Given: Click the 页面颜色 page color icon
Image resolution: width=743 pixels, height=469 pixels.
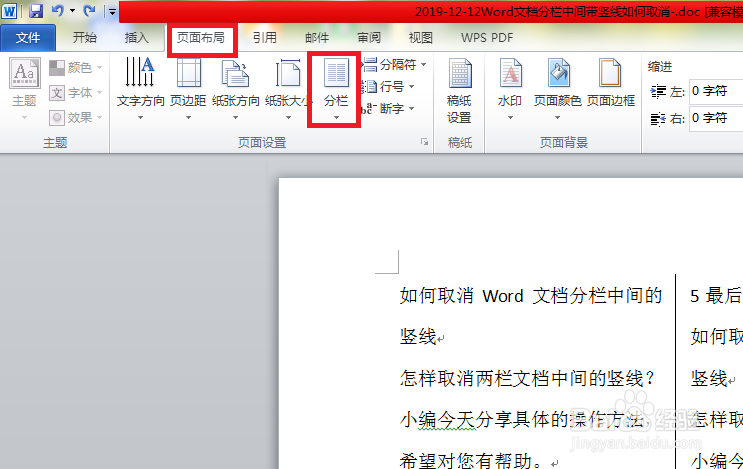Looking at the screenshot, I should pyautogui.click(x=558, y=72).
